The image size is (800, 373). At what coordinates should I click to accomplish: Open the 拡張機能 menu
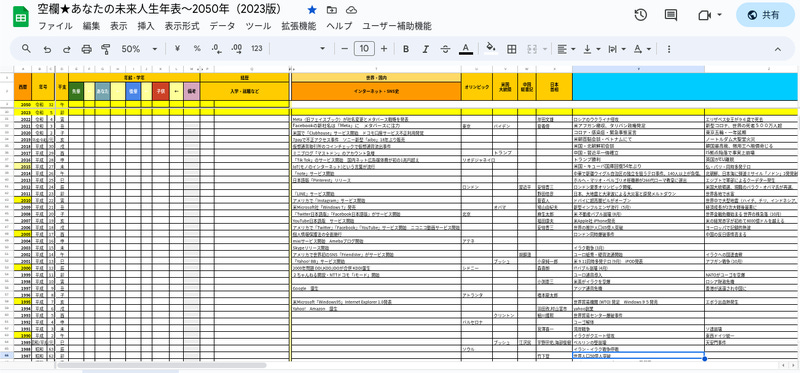[x=298, y=26]
